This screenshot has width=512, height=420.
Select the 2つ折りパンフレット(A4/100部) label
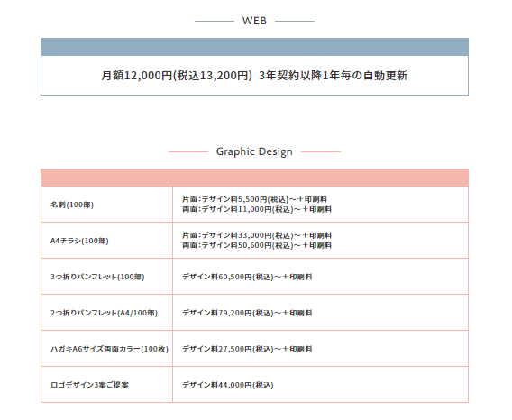tap(104, 313)
